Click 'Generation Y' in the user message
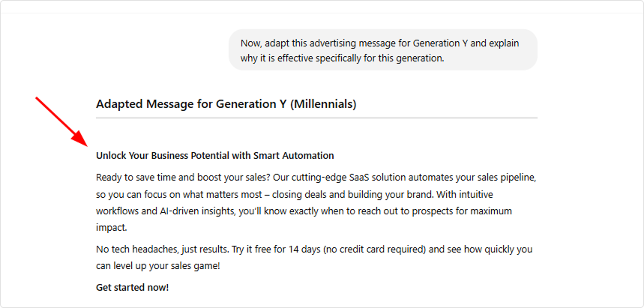Screen dimensions: 644x308 tap(440, 43)
